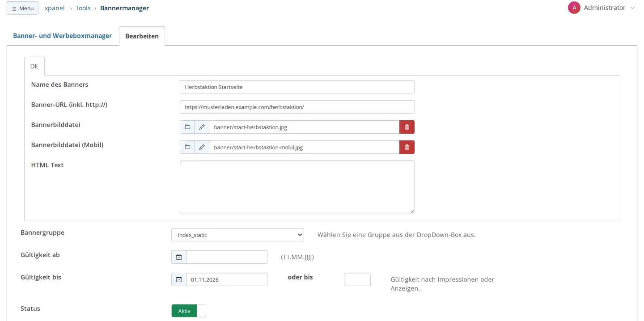Open the calendar picker for Gültigkeit ab
Screen dimensions: 644x321
point(179,257)
